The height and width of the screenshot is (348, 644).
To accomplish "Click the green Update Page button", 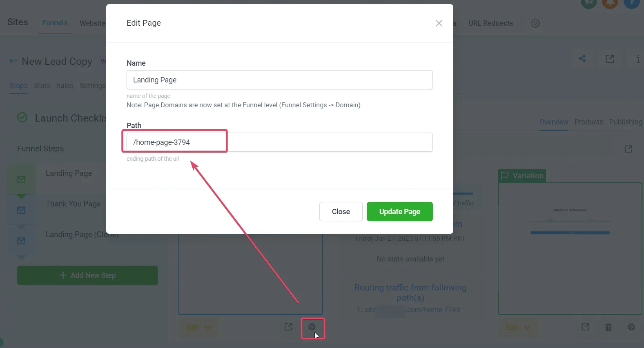I will (x=400, y=212).
